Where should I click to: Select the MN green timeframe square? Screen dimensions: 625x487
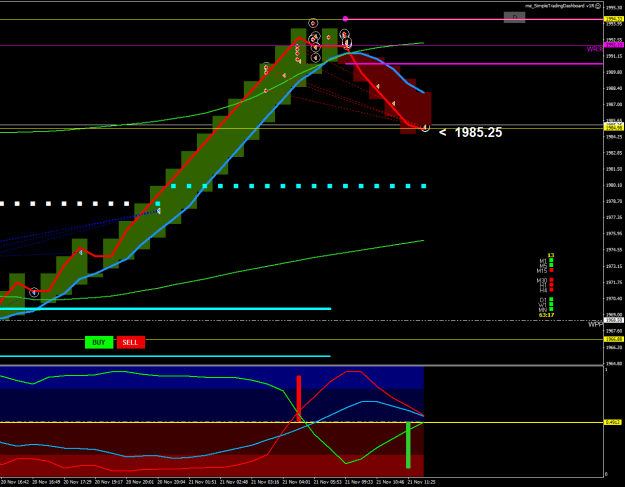coord(551,309)
